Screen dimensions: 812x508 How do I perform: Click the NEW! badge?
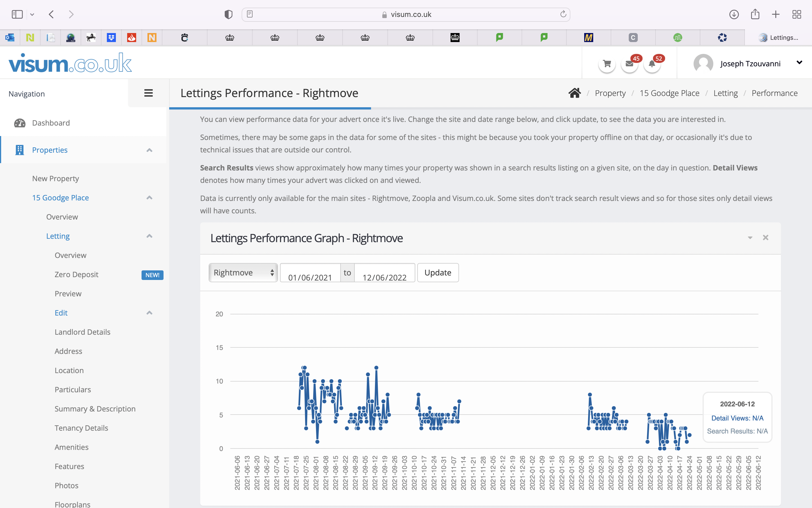coord(152,275)
